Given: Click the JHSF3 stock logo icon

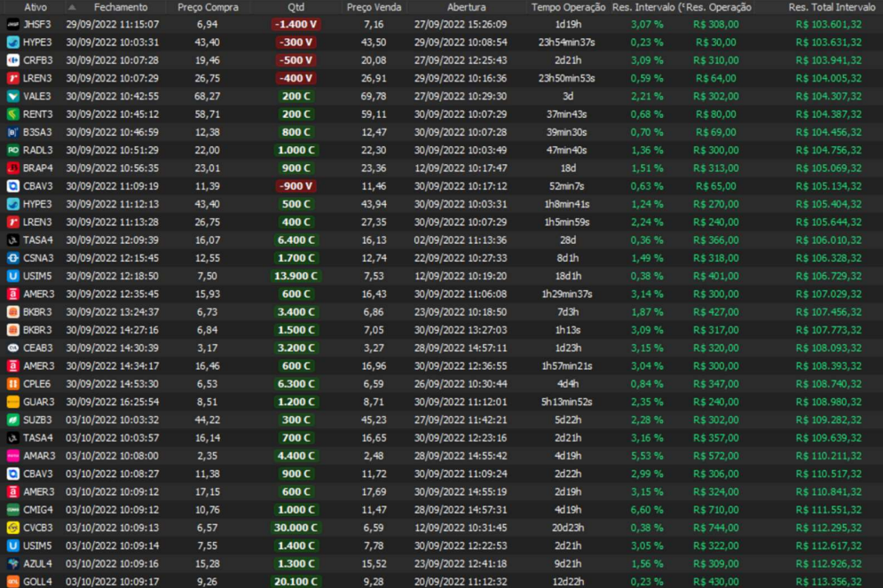Looking at the screenshot, I should click(x=12, y=24).
